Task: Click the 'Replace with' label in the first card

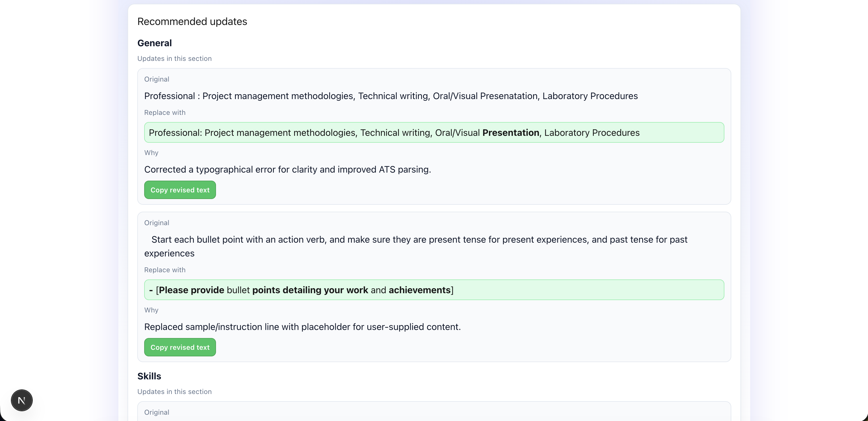Action: [164, 113]
